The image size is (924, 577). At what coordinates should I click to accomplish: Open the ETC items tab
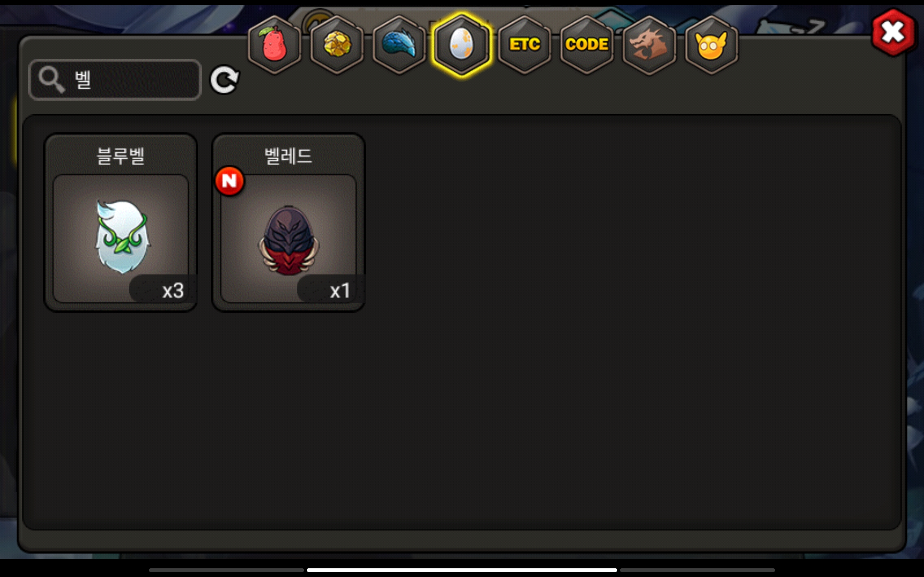click(524, 45)
